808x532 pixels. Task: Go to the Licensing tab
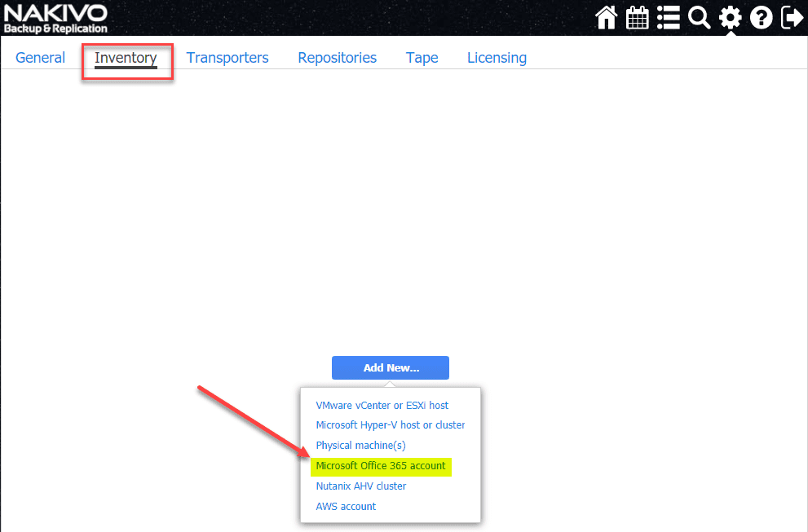pos(497,58)
